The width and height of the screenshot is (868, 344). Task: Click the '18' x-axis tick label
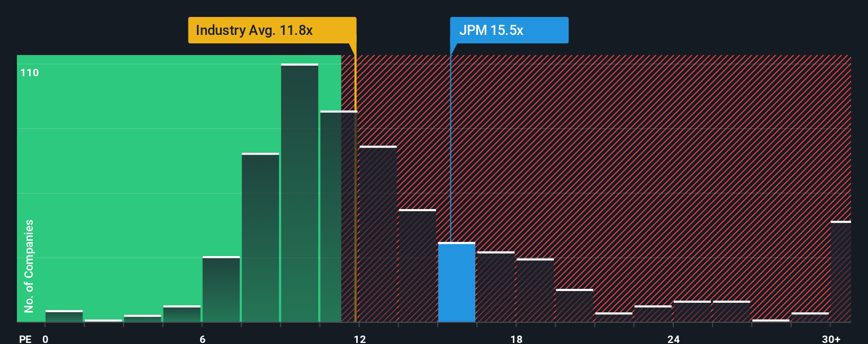coord(517,339)
